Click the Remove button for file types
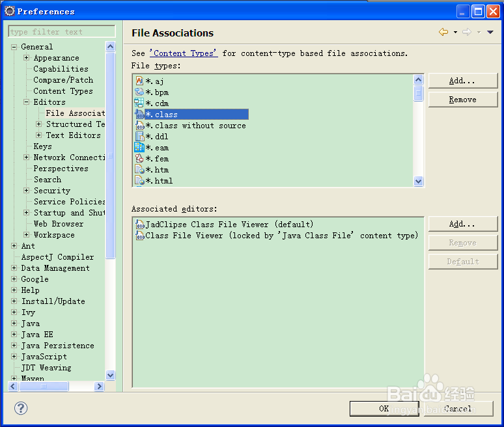Viewport: 504px width, 427px height. click(463, 100)
